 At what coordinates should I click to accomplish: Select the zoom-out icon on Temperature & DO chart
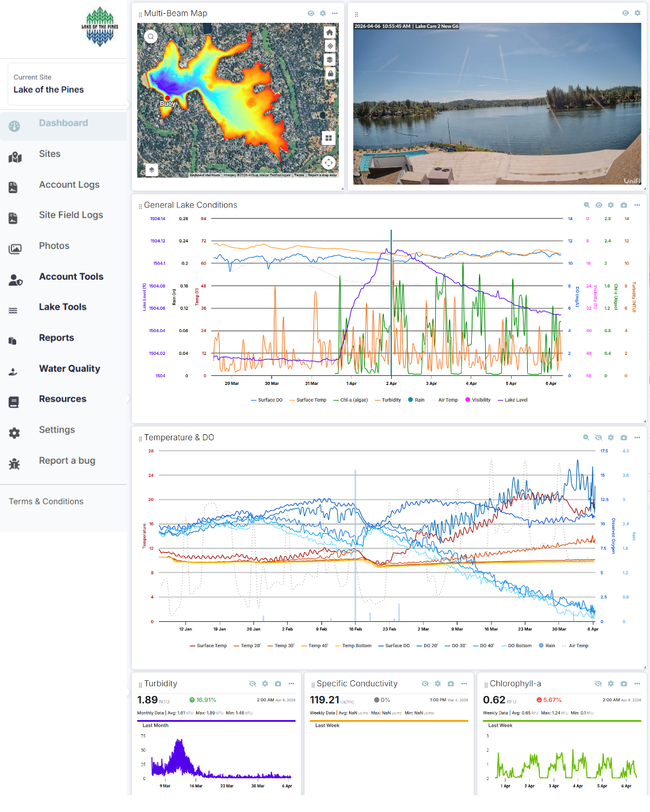(x=586, y=437)
